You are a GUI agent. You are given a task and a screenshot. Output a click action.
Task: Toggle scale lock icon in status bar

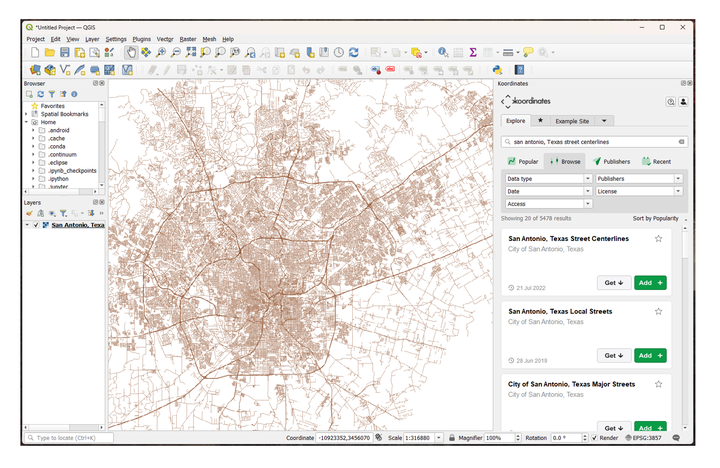click(x=452, y=438)
